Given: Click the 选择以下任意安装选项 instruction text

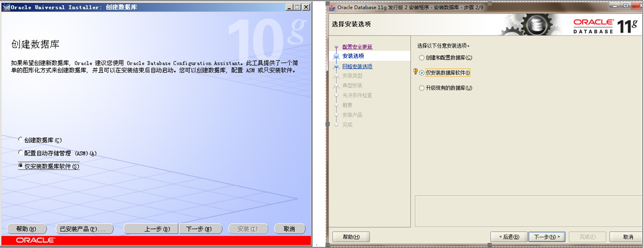Looking at the screenshot, I should point(443,46).
